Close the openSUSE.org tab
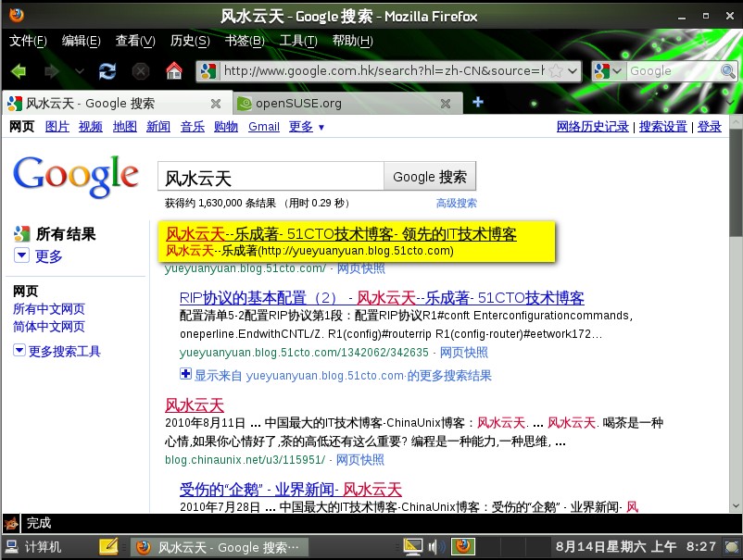 coord(446,103)
